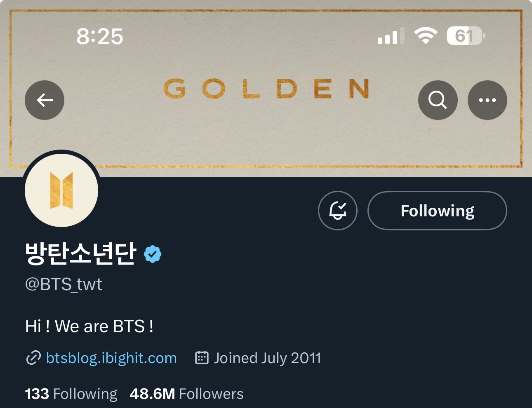Tap the Wi-Fi status icon
Screen dimensions: 532x408
pos(426,36)
